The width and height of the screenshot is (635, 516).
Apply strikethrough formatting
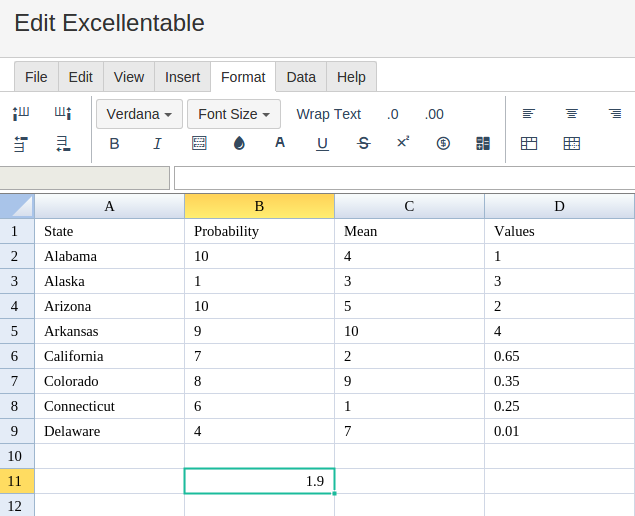(x=363, y=143)
